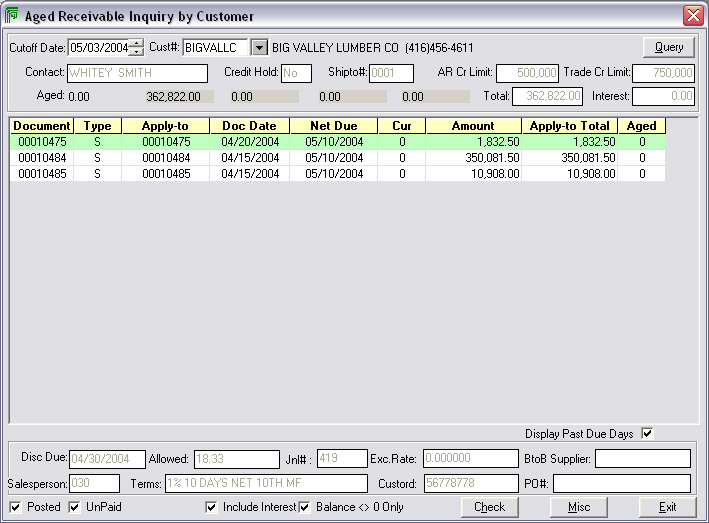This screenshot has width=709, height=523.
Task: Click the Check button
Action: [x=489, y=507]
